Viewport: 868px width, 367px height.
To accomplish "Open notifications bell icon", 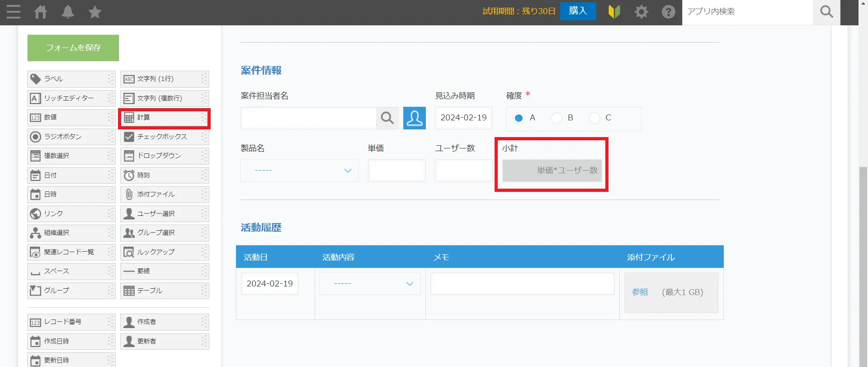I will click(68, 12).
